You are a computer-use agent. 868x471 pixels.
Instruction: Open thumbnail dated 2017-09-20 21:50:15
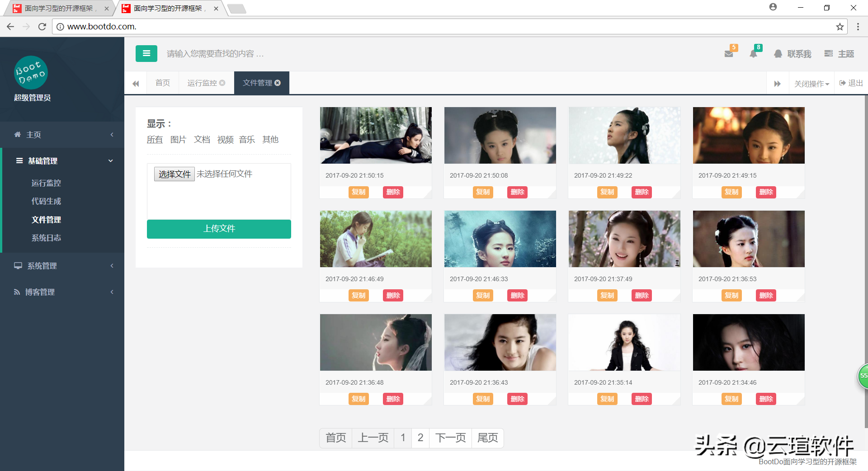[x=376, y=135]
